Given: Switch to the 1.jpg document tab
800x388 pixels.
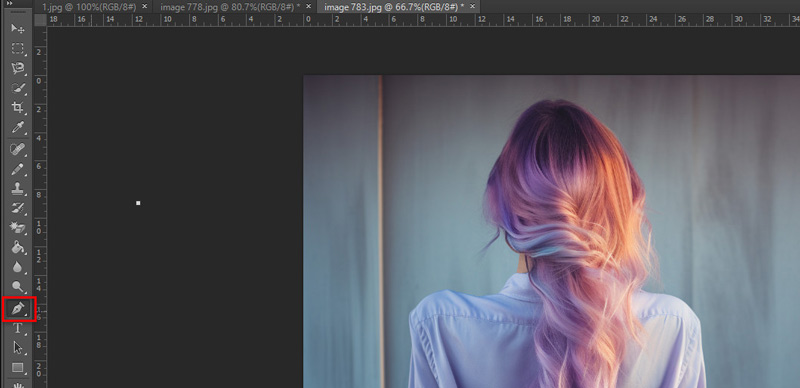Looking at the screenshot, I should pos(89,7).
